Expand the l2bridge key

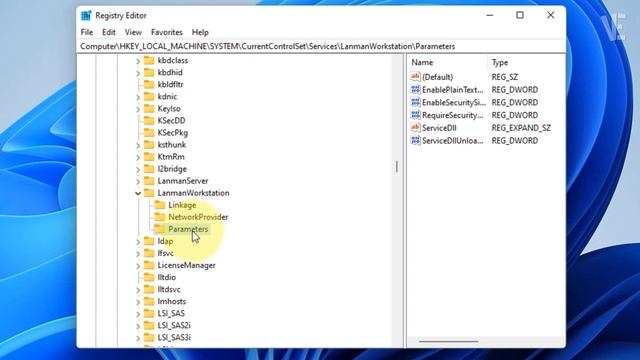click(x=138, y=169)
